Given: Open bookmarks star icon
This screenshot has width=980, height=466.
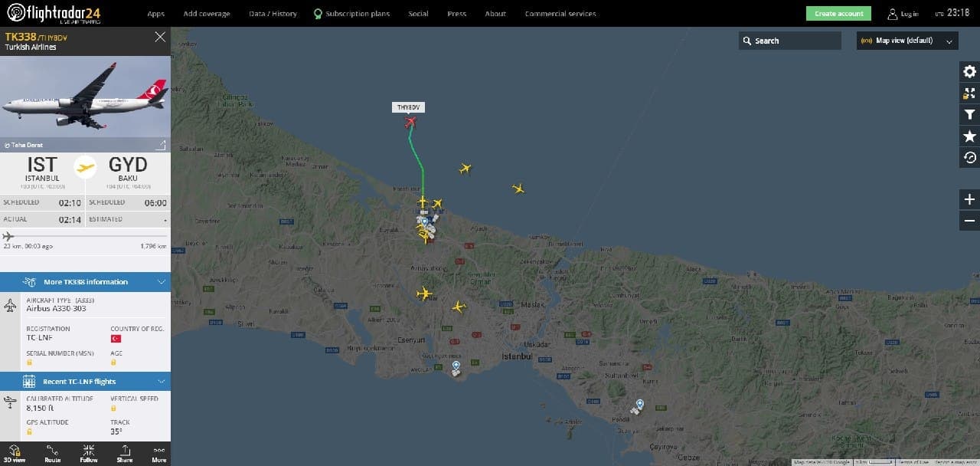Looking at the screenshot, I should click(x=969, y=136).
